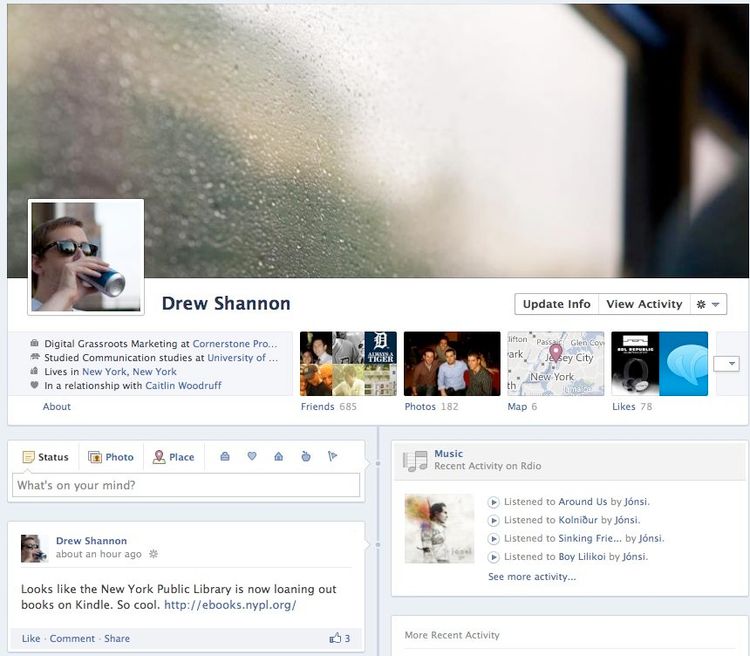Click the More Recent Activity heading

452,635
